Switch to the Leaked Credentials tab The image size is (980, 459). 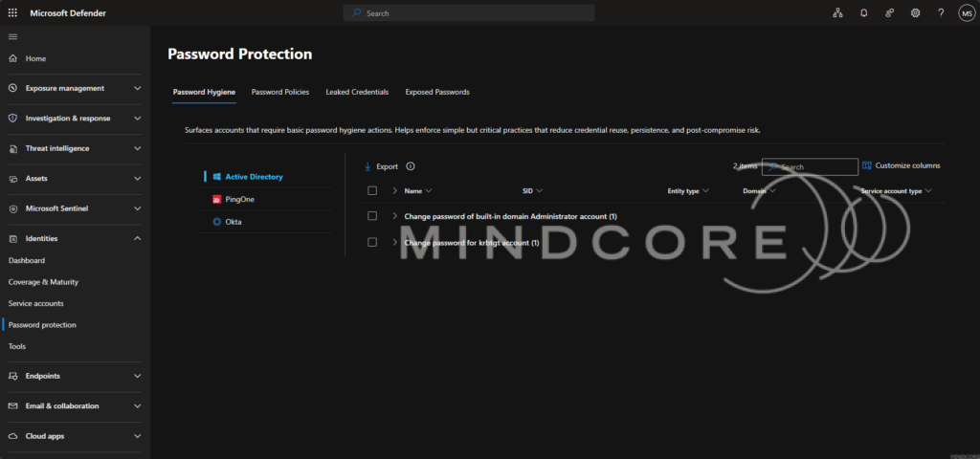pos(357,92)
